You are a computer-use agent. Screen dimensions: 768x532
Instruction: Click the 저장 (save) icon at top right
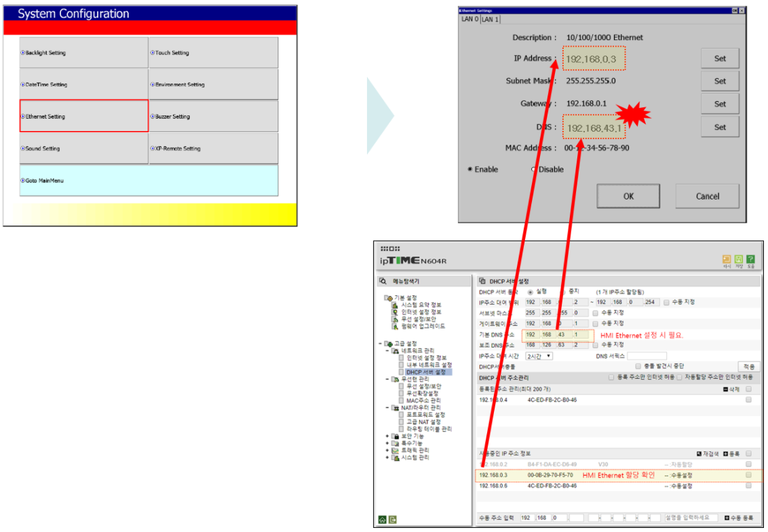739,259
